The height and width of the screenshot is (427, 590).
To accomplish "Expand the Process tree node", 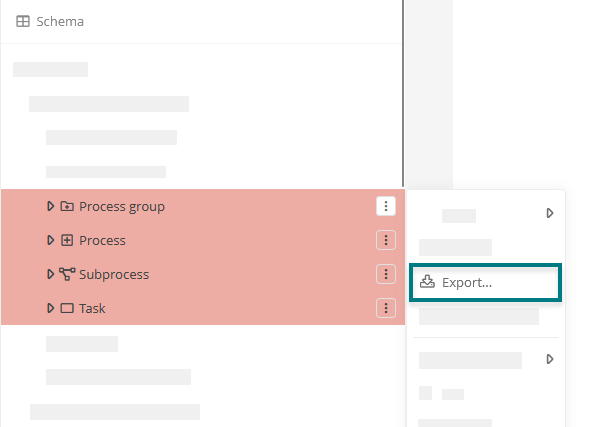I will pyautogui.click(x=50, y=240).
